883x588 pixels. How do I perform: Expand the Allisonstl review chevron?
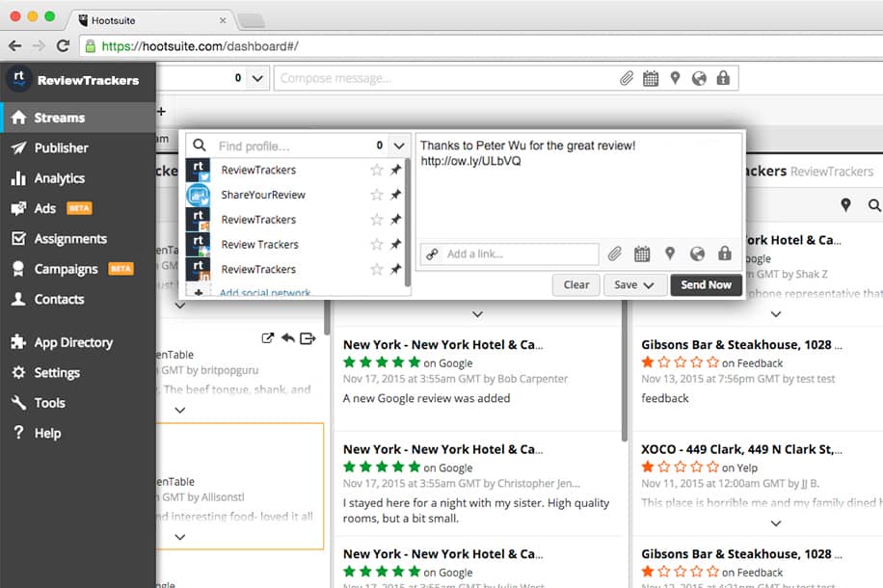pos(180,537)
